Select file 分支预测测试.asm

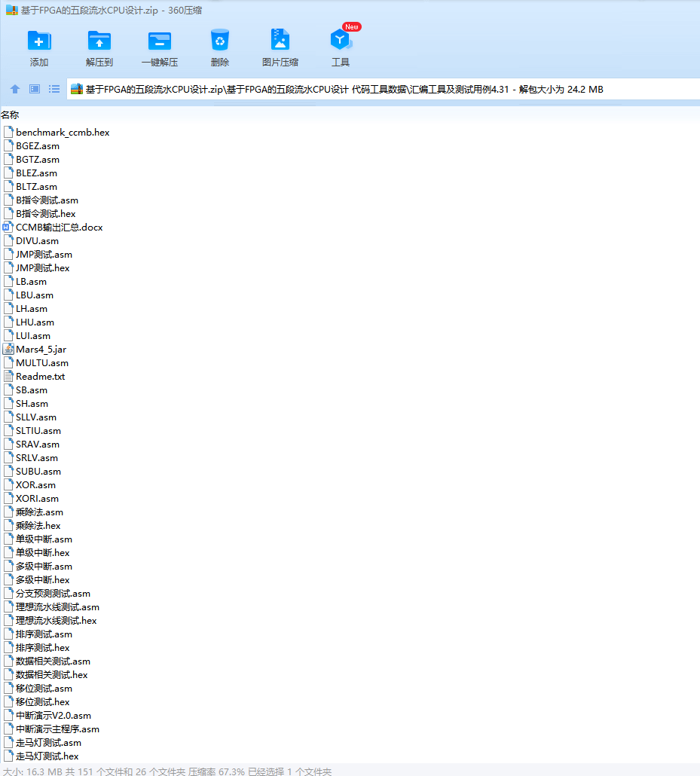53,594
